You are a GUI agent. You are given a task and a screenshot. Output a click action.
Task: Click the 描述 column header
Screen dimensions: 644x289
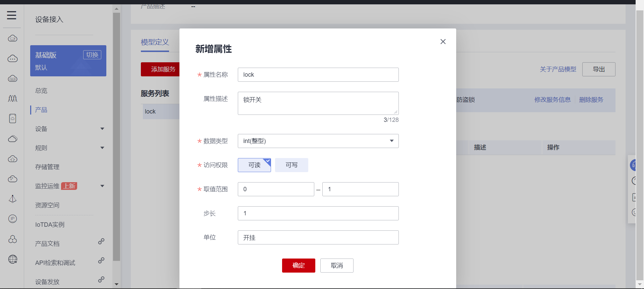(x=480, y=147)
